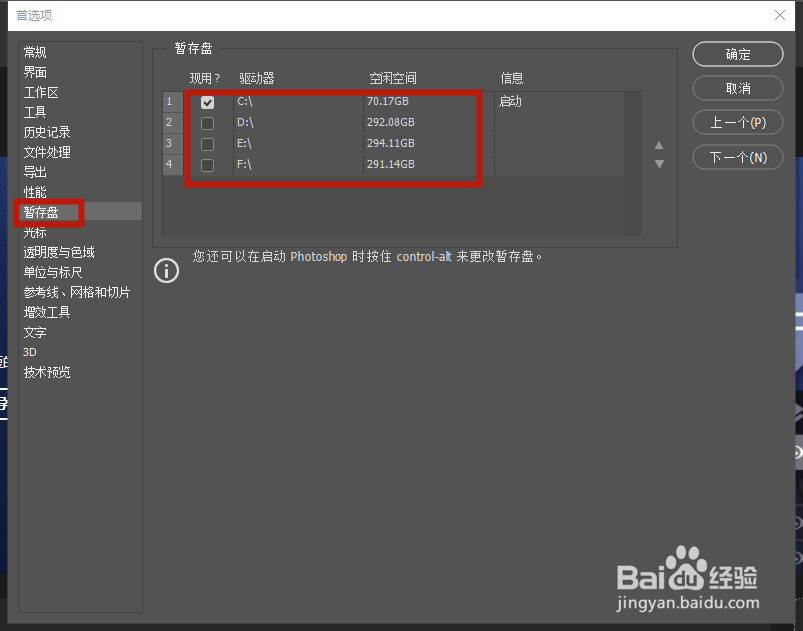Select the 历史记录 (History Log) preferences
The width and height of the screenshot is (803, 631).
[47, 131]
